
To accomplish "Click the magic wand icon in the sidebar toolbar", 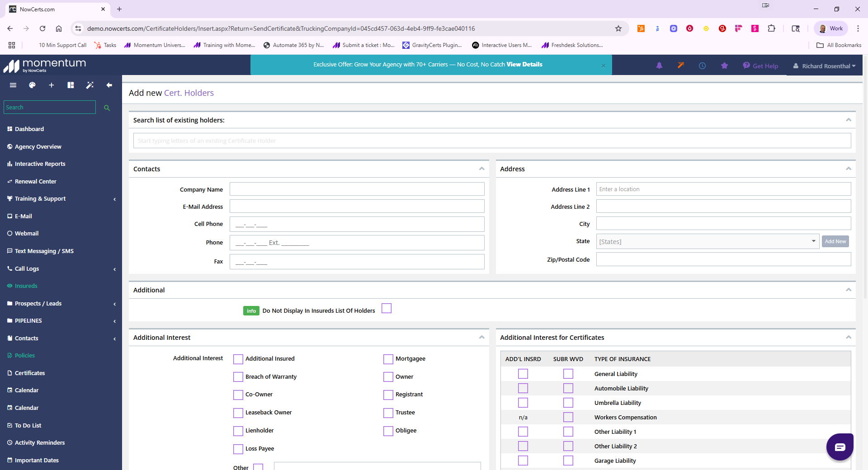I will coord(90,85).
